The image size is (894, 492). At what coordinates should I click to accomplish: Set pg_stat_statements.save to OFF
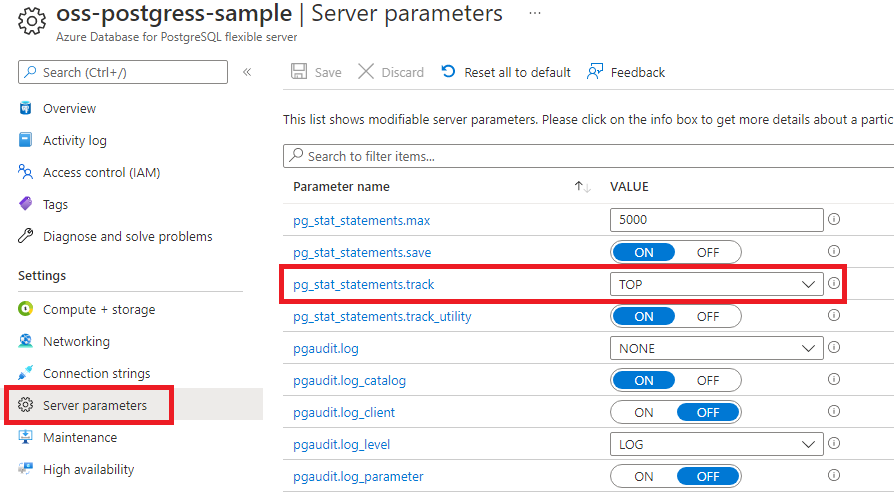point(708,252)
